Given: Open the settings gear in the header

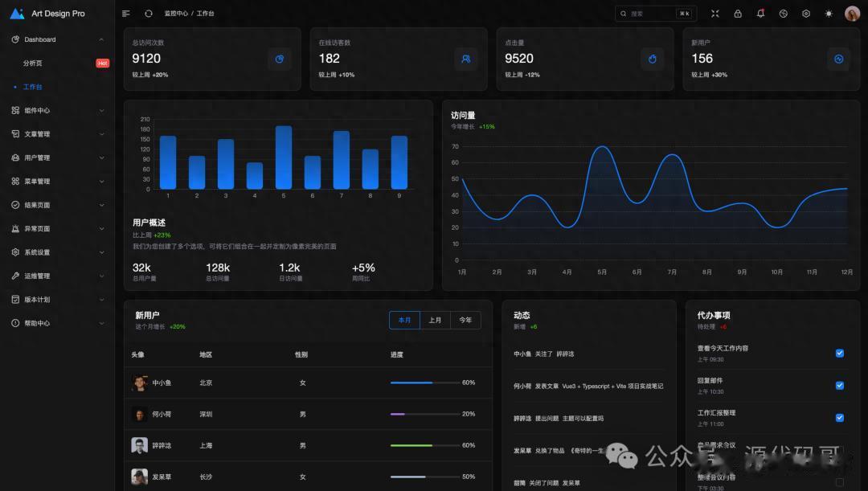Looking at the screenshot, I should 806,14.
